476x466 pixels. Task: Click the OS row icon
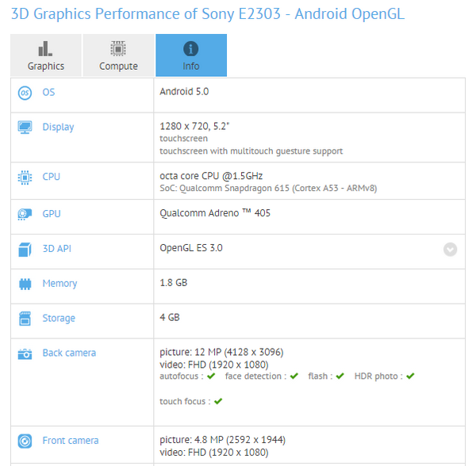pyautogui.click(x=25, y=93)
